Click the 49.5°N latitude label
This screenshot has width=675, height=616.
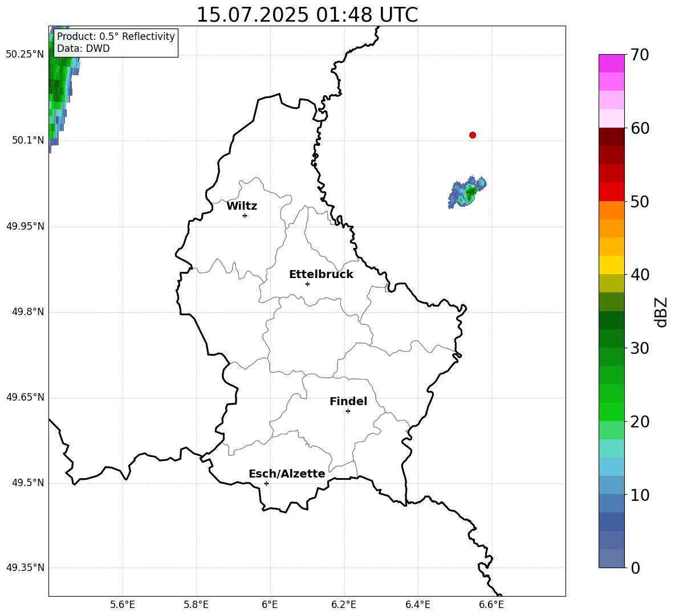point(28,483)
